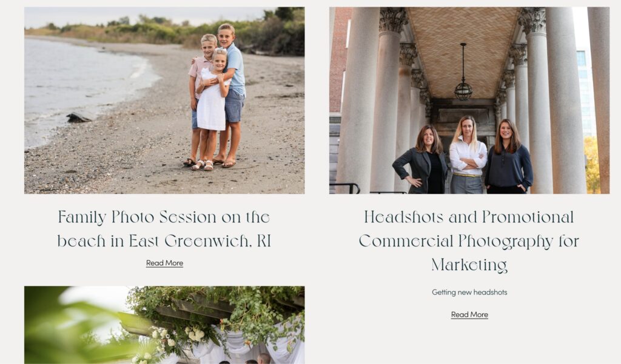This screenshot has height=364, width=621.
Task: Open the wedding floral arbor photo thumbnail
Action: pyautogui.click(x=164, y=325)
